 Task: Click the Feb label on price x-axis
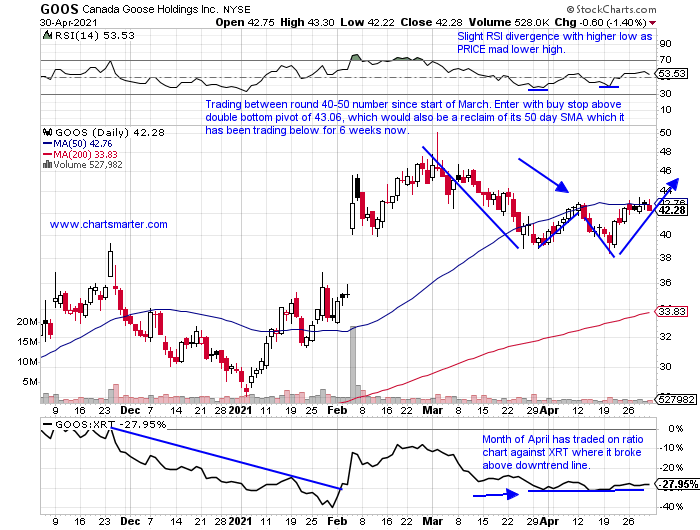337,410
